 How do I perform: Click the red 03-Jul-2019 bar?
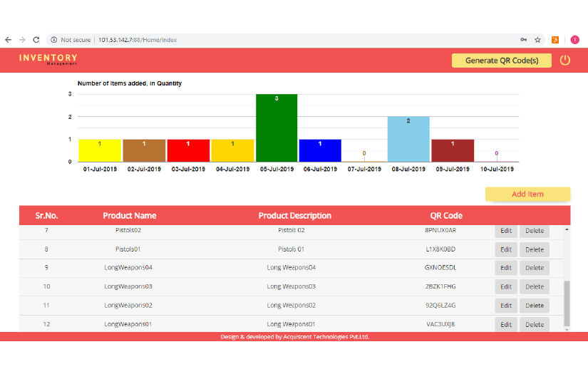188,150
